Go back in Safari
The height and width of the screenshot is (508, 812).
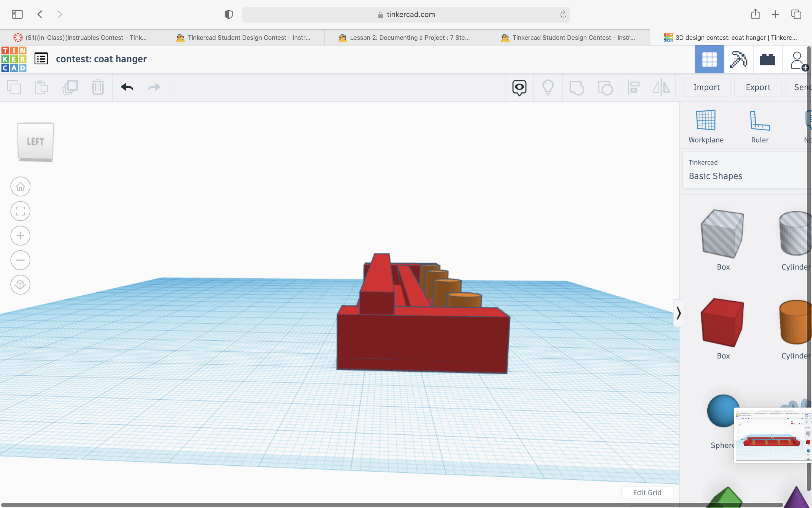pos(40,14)
